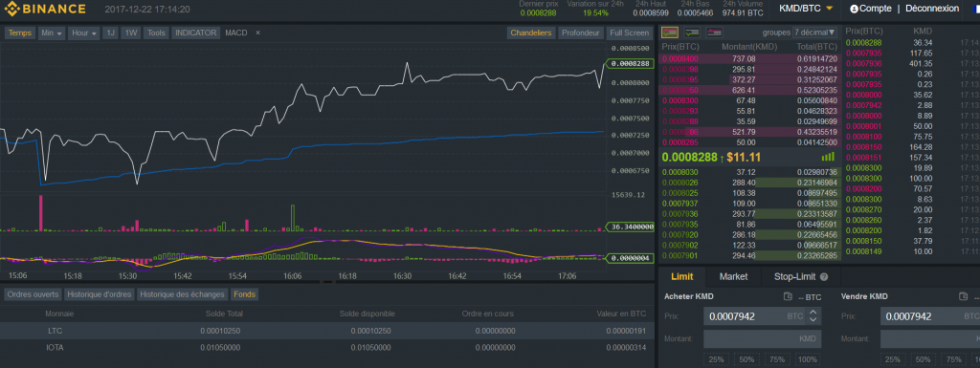The image size is (980, 368).
Task: Click the Binance logo
Action: pos(45,9)
